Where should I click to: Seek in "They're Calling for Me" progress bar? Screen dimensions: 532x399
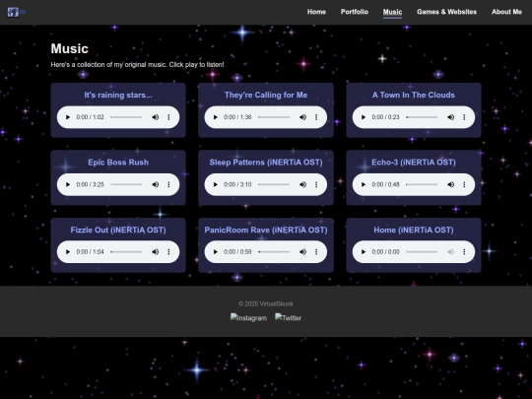tap(274, 117)
